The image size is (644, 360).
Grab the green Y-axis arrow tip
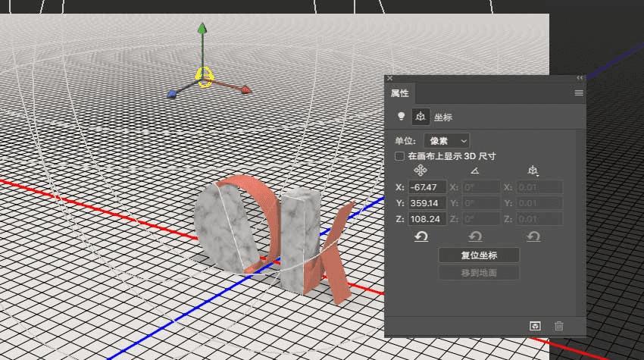point(202,28)
